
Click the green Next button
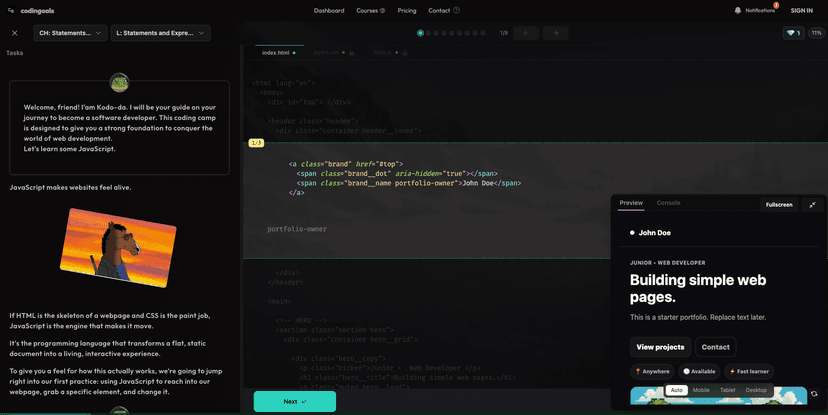[x=295, y=401]
